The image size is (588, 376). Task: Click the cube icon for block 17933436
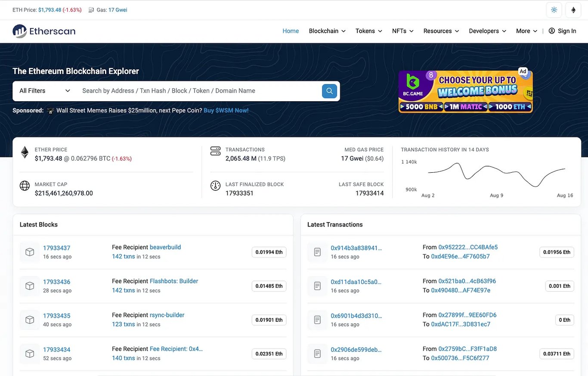pos(30,286)
